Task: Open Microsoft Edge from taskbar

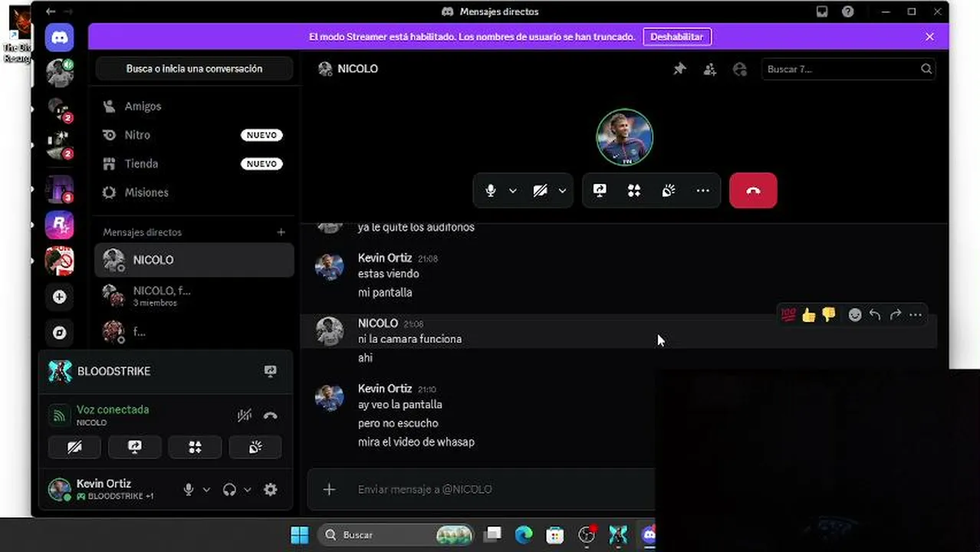Action: point(524,535)
